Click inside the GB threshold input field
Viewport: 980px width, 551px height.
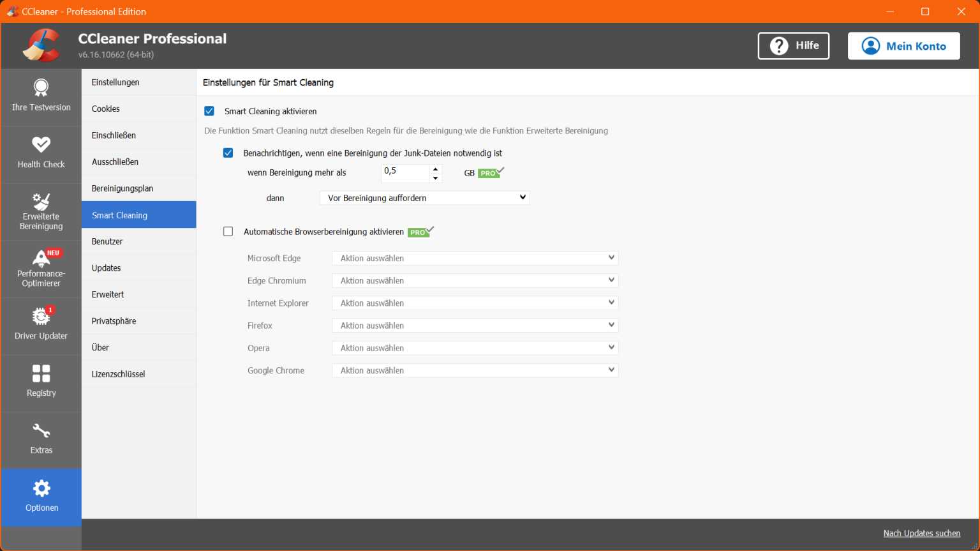click(404, 172)
